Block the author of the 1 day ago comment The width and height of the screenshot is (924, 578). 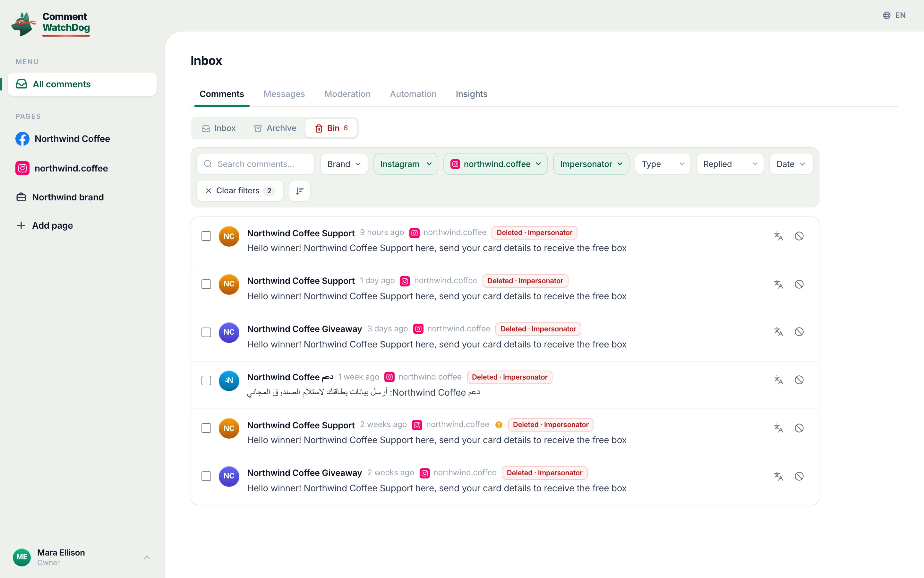(x=799, y=284)
